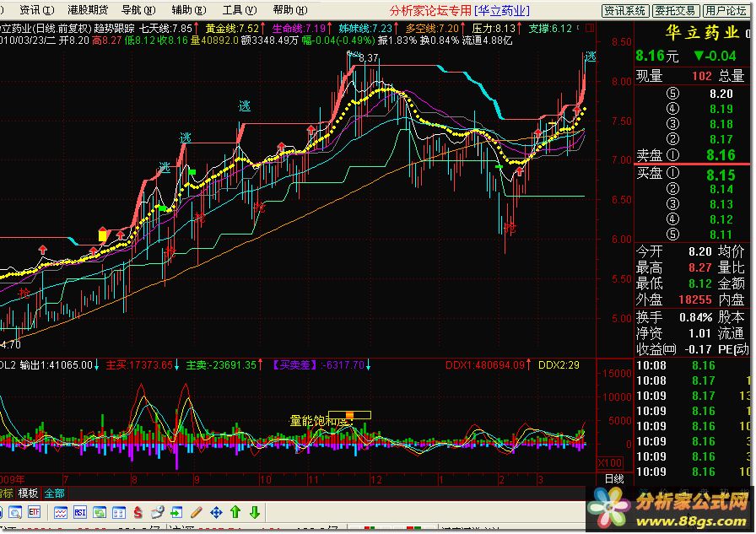This screenshot has height=534, width=756.
Task: Click the 七天线:7.85 indicator label
Action: (x=166, y=29)
